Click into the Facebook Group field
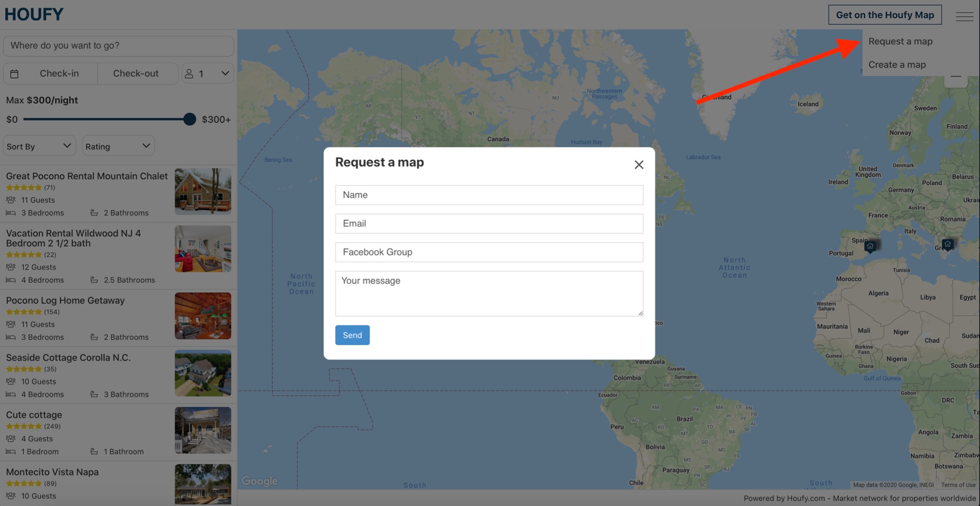980x506 pixels. (489, 252)
